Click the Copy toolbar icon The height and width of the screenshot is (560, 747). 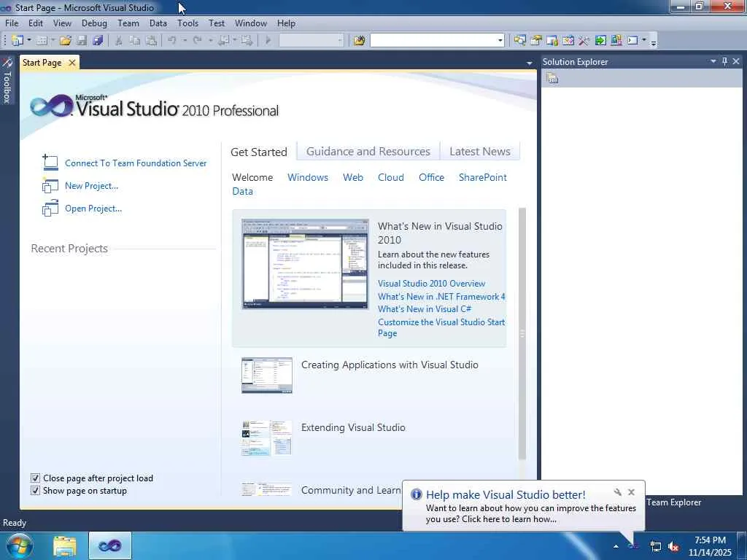point(135,41)
